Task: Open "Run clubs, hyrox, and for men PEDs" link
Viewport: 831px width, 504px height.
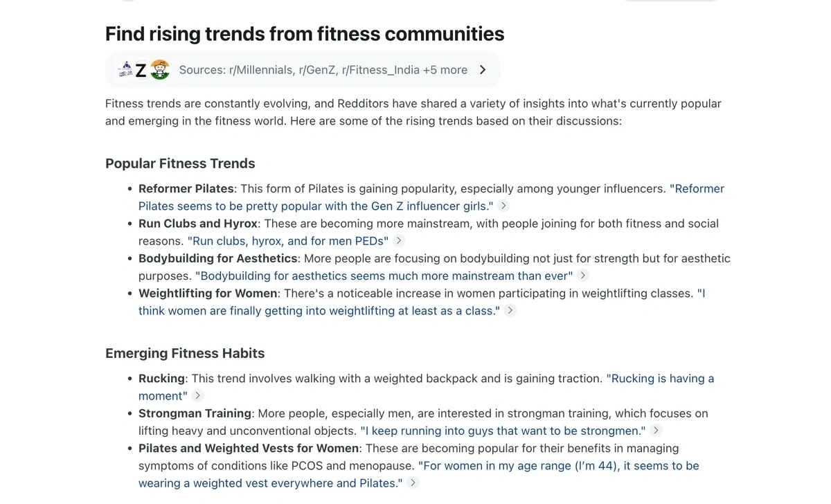Action: point(288,241)
